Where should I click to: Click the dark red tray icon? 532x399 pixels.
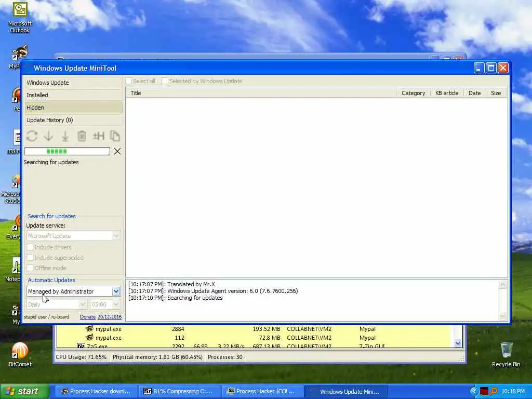[484, 391]
